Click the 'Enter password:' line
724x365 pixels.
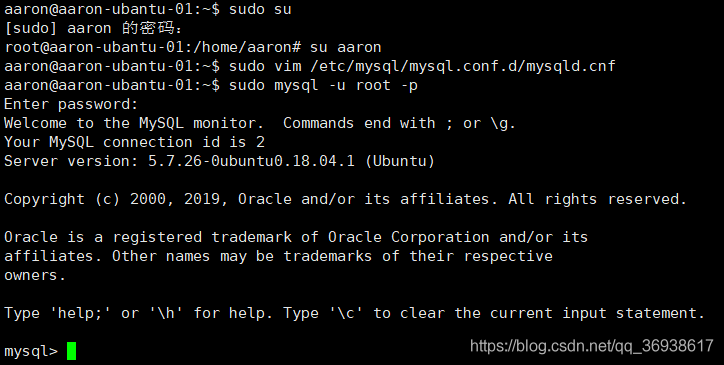click(x=71, y=104)
